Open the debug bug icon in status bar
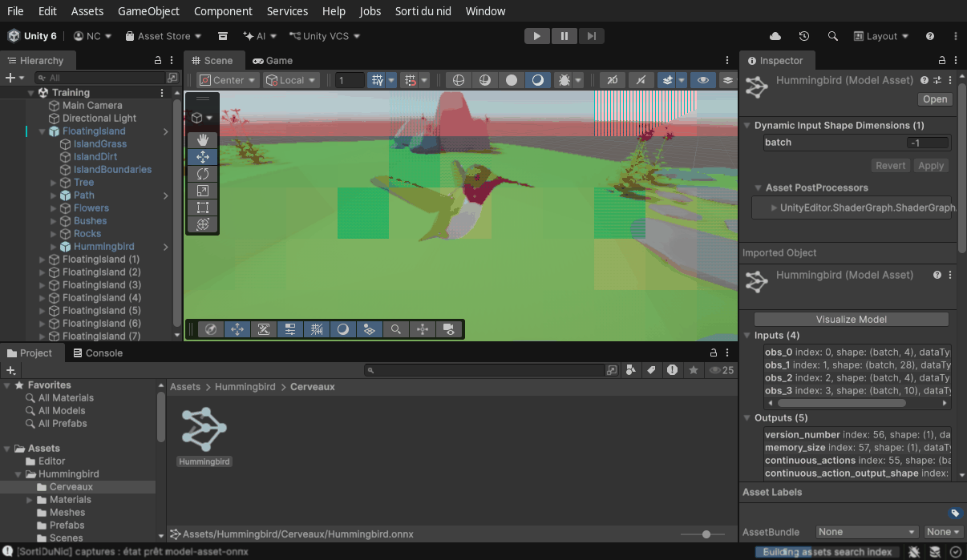The height and width of the screenshot is (560, 967). (914, 551)
